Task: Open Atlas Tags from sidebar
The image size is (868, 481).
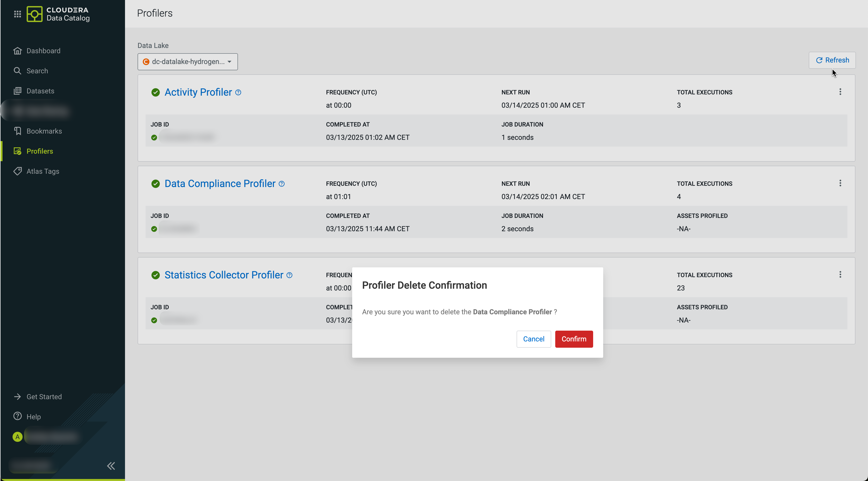Action: [43, 171]
